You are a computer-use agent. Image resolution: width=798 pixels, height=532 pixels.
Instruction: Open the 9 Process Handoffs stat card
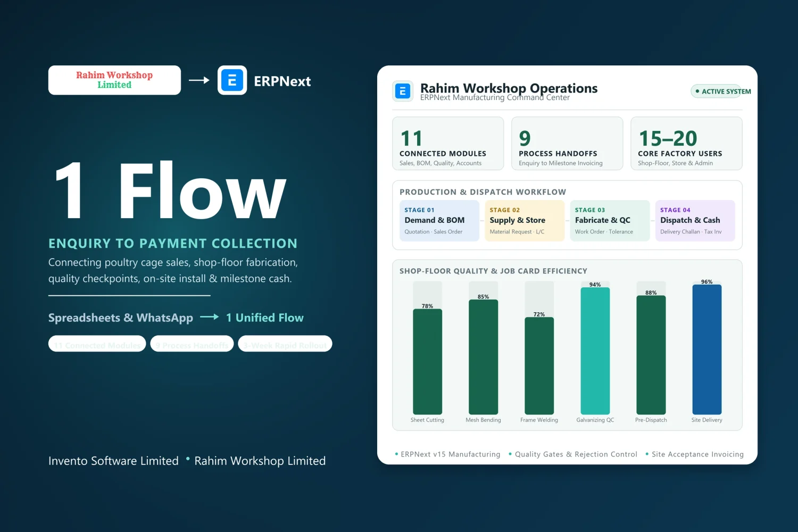(567, 144)
